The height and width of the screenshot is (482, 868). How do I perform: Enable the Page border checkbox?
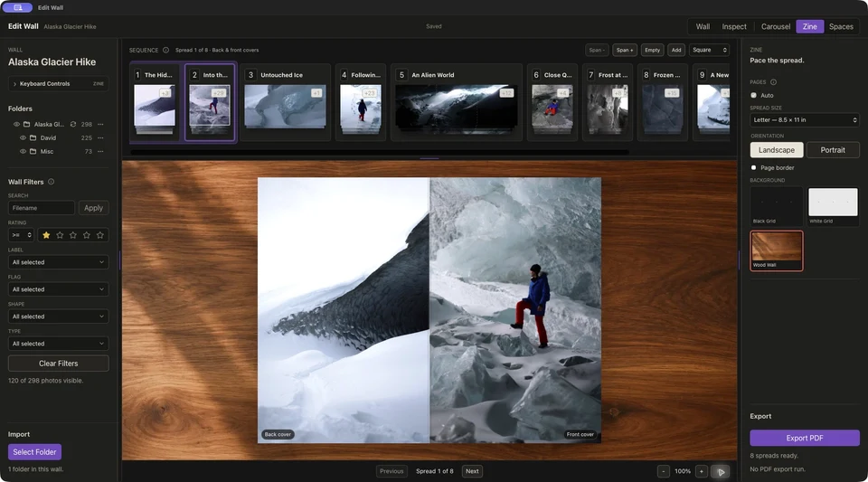[x=753, y=167]
